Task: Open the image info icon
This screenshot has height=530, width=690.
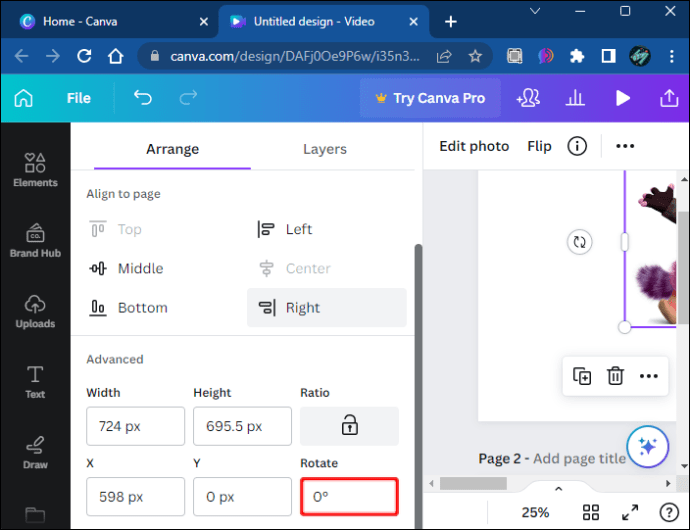Action: click(577, 146)
